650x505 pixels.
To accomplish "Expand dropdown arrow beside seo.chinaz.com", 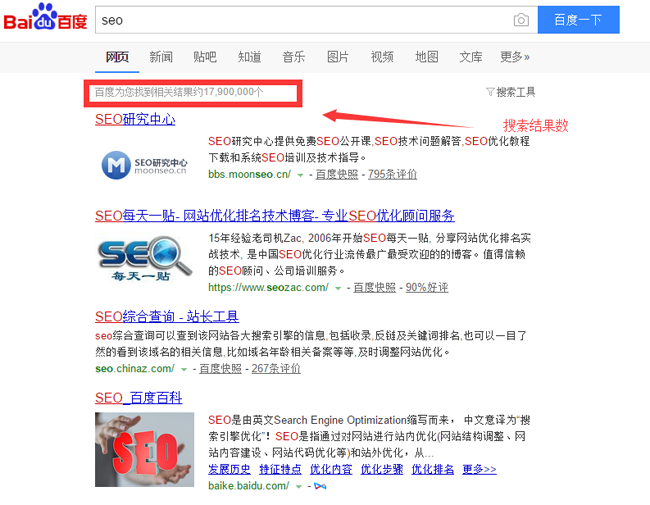I will click(184, 369).
